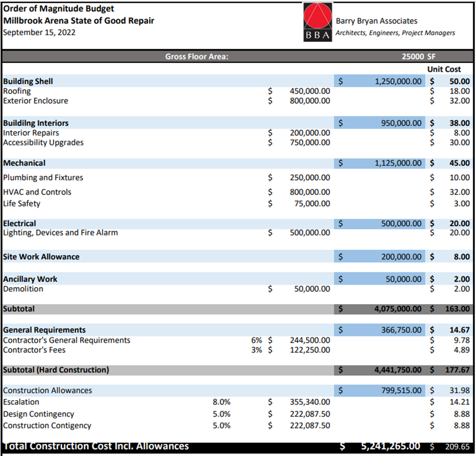Viewport: 476px width, 456px height.
Task: Click the Roofing amount 450,000.00
Action: click(309, 91)
